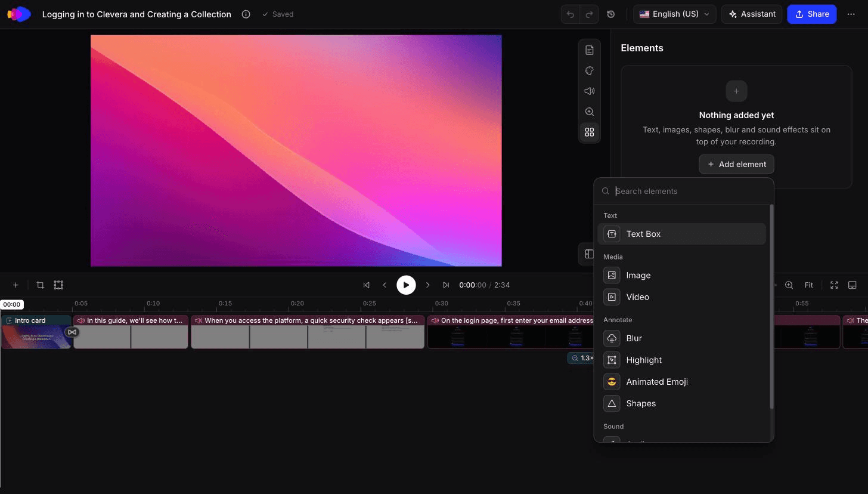Select Shapes element
This screenshot has width=868, height=494.
[x=681, y=404]
